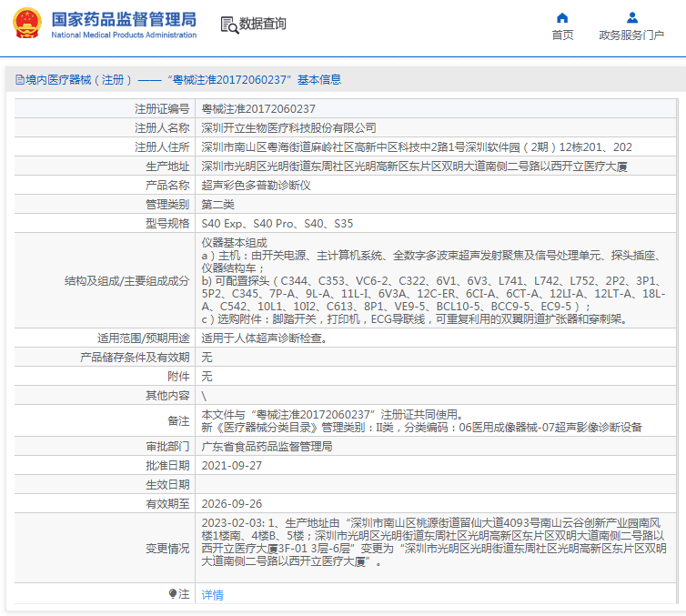Click the 审批部门 label
Viewport: 686px width, 616px height.
pyautogui.click(x=167, y=447)
